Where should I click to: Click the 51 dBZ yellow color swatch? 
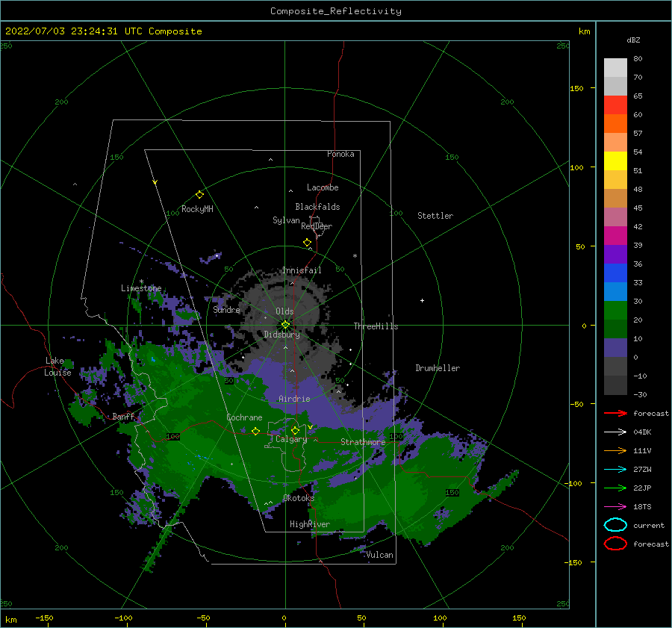615,161
